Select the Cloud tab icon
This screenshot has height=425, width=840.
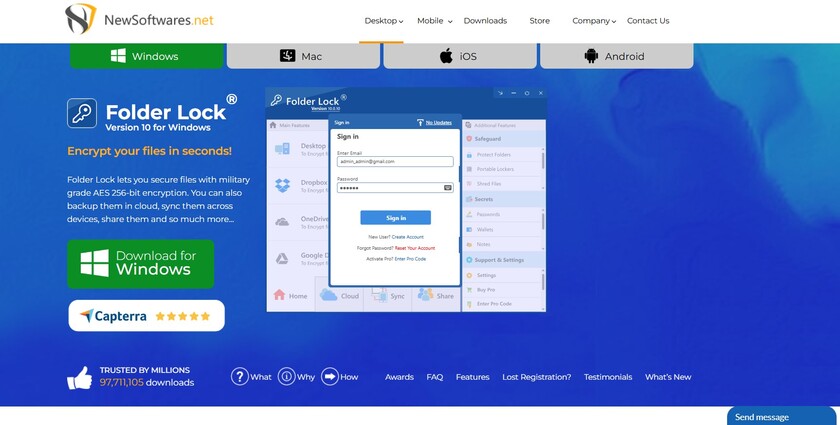328,295
